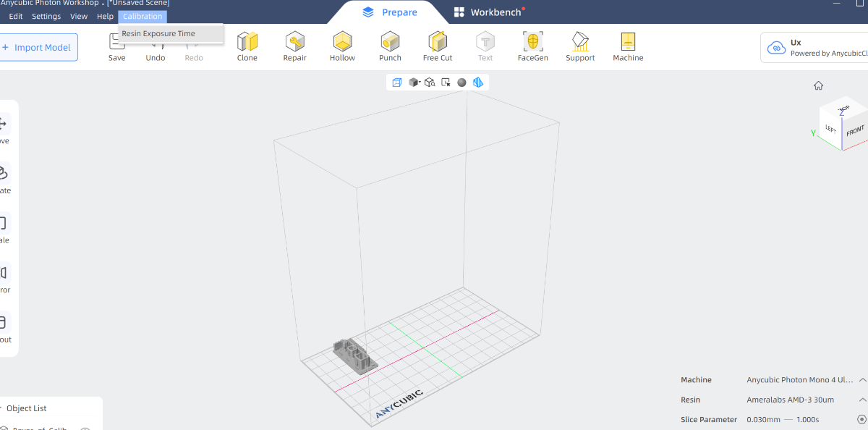Select the calibration model on the build plate
Screen dimensions: 868x430
(x=355, y=355)
